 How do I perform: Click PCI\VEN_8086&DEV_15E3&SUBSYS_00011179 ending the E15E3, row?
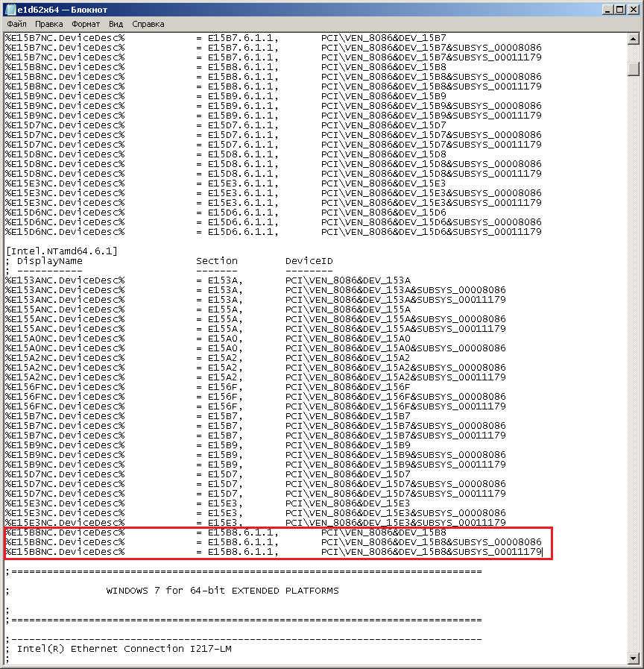[395, 523]
